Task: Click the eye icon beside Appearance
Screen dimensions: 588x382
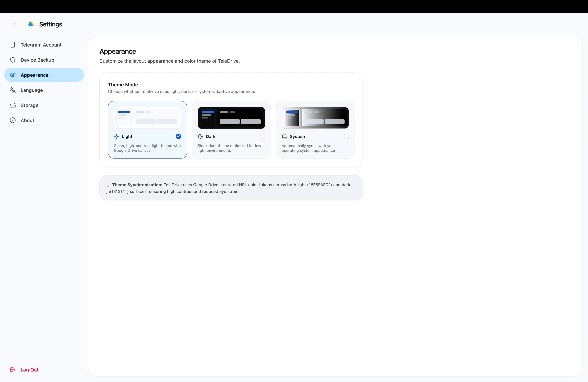Action: pos(13,75)
